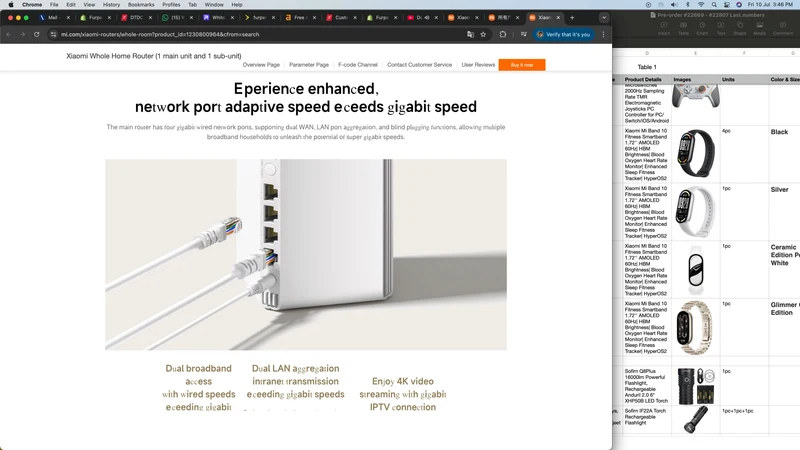This screenshot has width=800, height=450.
Task: Open the Window menu
Action: pyautogui.click(x=214, y=5)
